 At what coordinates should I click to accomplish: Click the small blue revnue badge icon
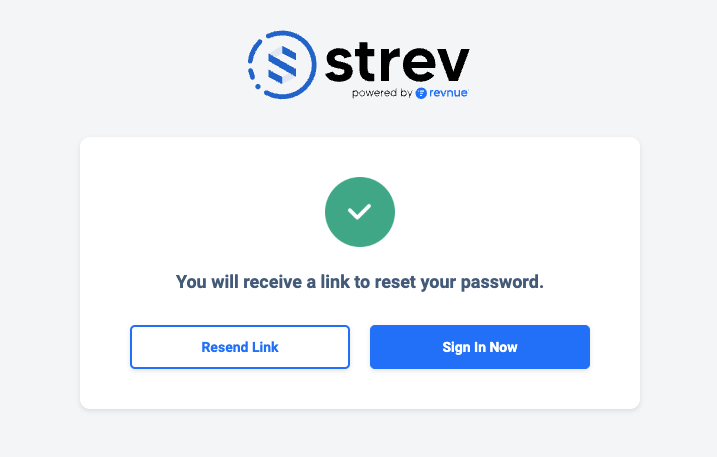pyautogui.click(x=421, y=93)
